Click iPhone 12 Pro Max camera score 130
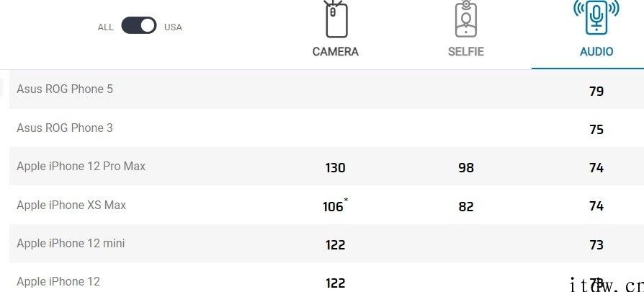Screen dimensions: 644x292 click(x=335, y=168)
